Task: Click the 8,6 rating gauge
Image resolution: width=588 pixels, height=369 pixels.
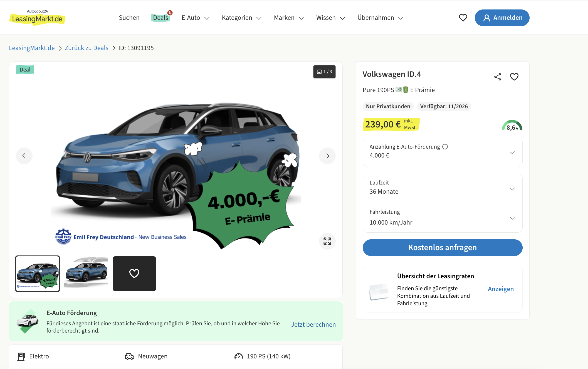Action: (x=512, y=126)
